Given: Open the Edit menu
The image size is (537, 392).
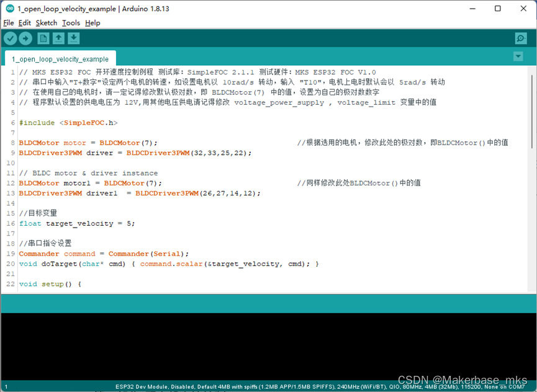Looking at the screenshot, I should coord(24,23).
